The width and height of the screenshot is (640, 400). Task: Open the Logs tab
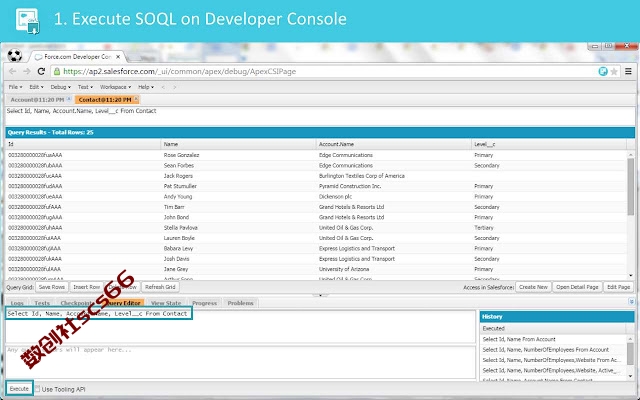point(17,303)
